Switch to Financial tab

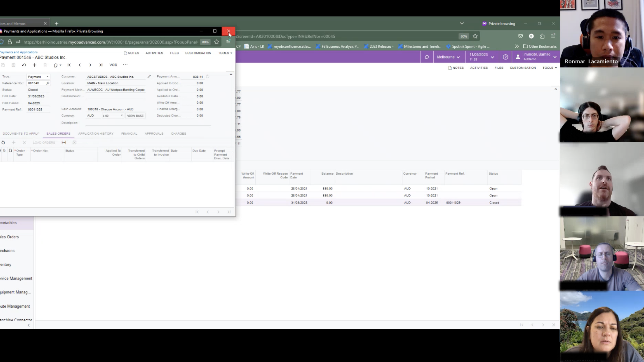point(129,133)
